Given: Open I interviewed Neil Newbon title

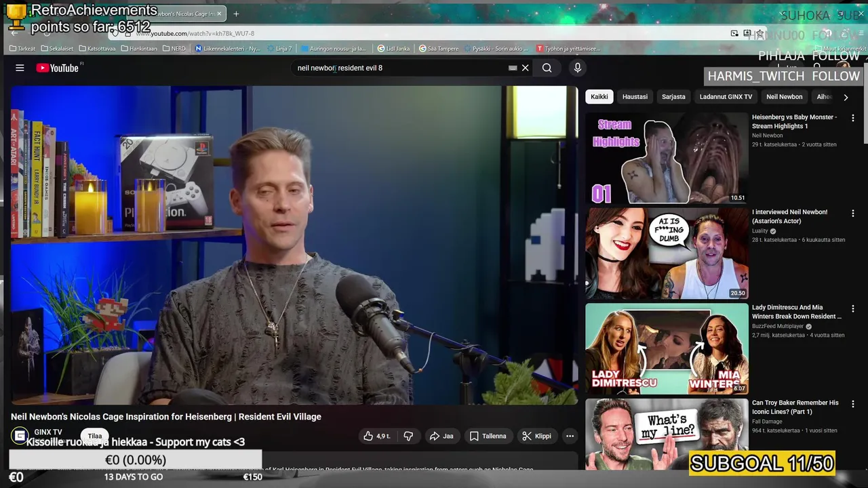Looking at the screenshot, I should click(789, 216).
